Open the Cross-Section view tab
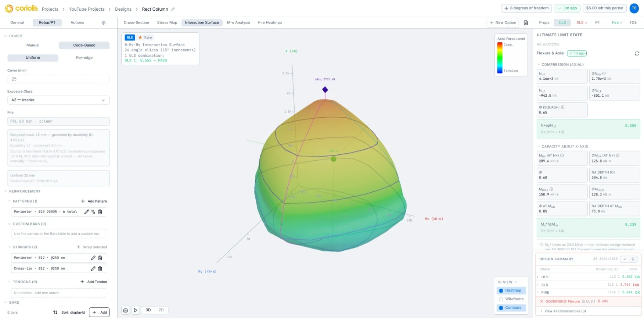Screen dimensions: 644x325 tap(136, 23)
